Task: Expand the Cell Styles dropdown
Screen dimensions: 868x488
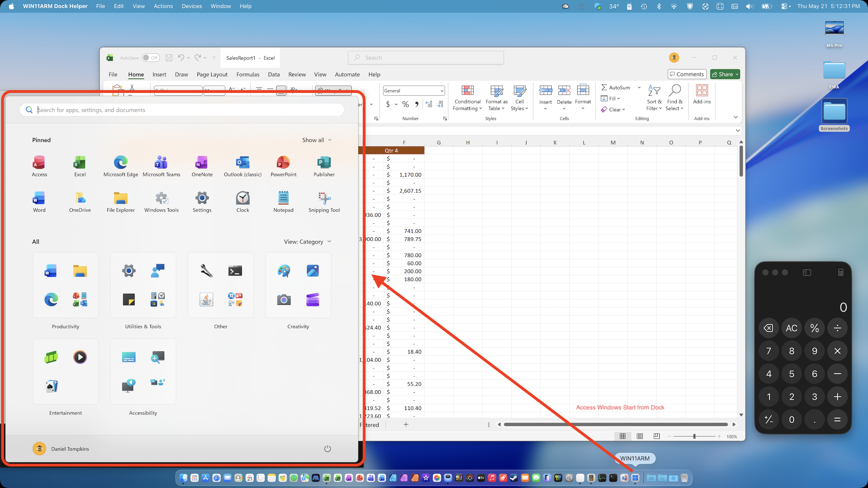Action: click(x=519, y=98)
